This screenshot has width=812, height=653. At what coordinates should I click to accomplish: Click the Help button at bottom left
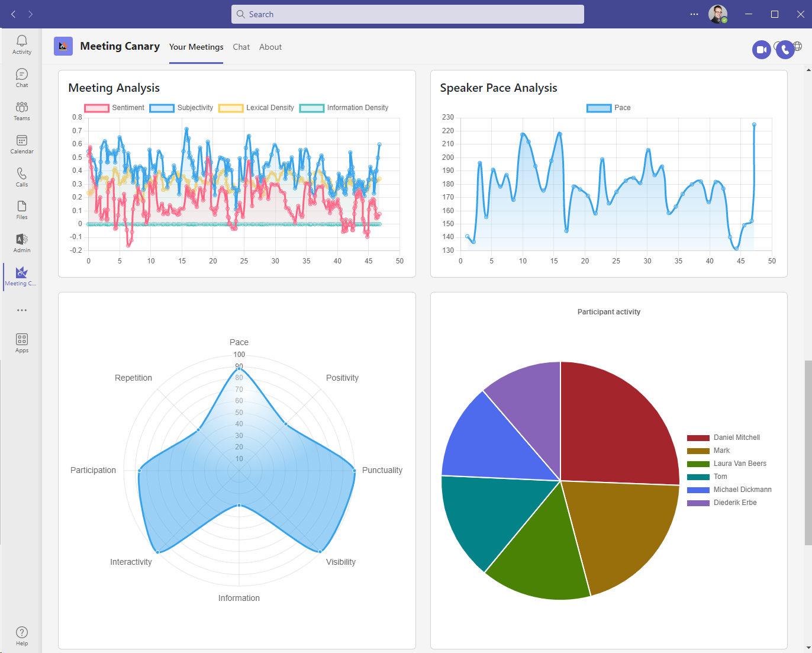pos(22,636)
